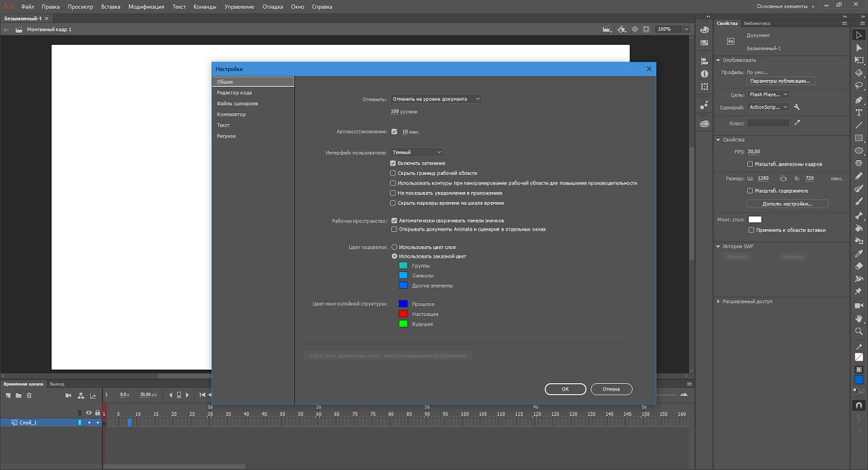Screen dimensions: 868x470
Task: Select the Zoom magnifier tool
Action: (859, 331)
